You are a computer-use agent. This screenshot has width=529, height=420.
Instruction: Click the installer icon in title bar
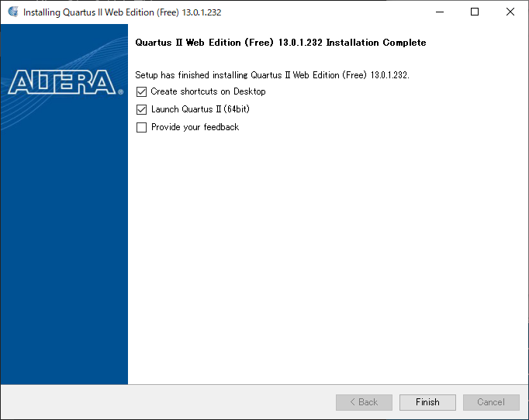(13, 12)
